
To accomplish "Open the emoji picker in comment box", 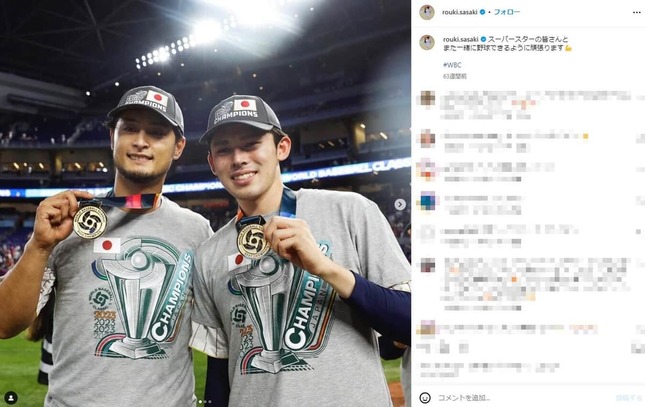I will 425,398.
